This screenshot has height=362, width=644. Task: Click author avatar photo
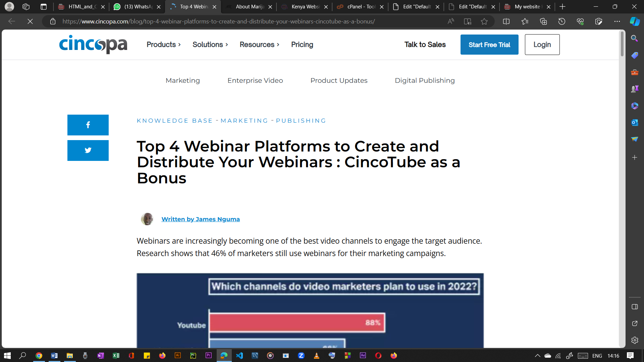(147, 219)
